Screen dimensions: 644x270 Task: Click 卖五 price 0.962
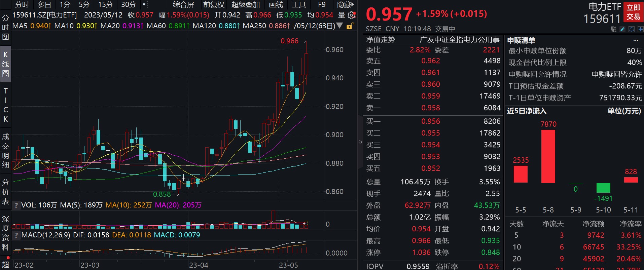pos(431,61)
